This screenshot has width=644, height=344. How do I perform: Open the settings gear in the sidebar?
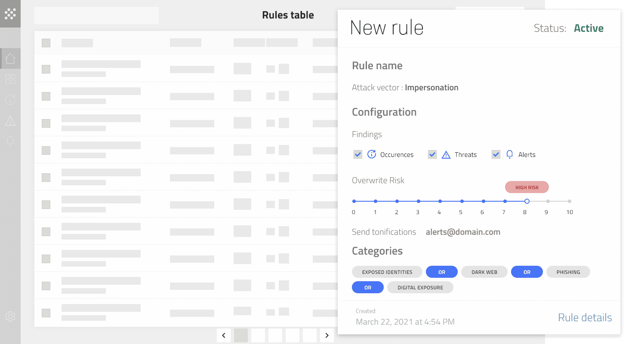tap(10, 316)
